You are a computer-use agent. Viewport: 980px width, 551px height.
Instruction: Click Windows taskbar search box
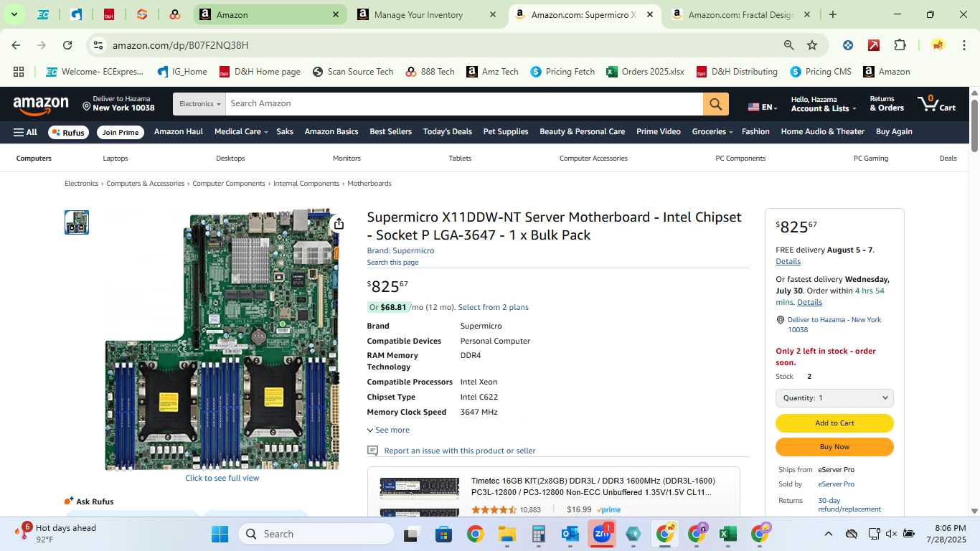316,534
